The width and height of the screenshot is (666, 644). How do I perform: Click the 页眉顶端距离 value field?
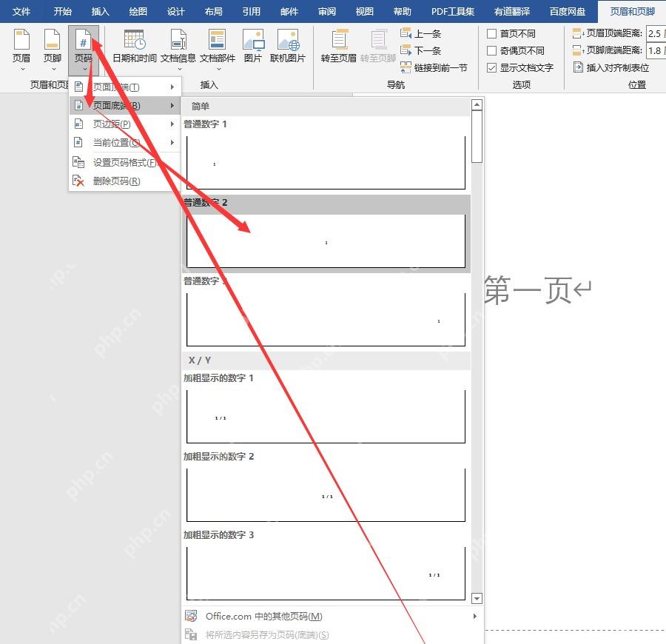pos(656,33)
